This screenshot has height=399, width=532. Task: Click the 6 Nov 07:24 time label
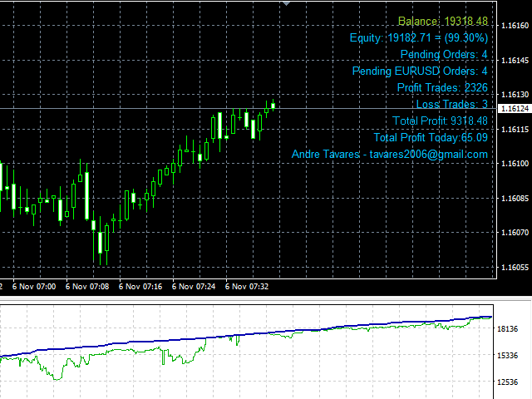[x=194, y=287]
